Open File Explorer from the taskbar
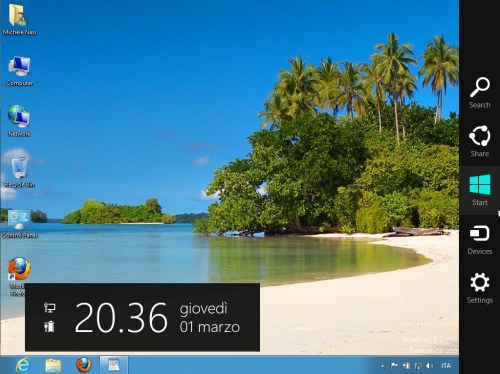Screen dimensions: 500x374 click(53, 365)
